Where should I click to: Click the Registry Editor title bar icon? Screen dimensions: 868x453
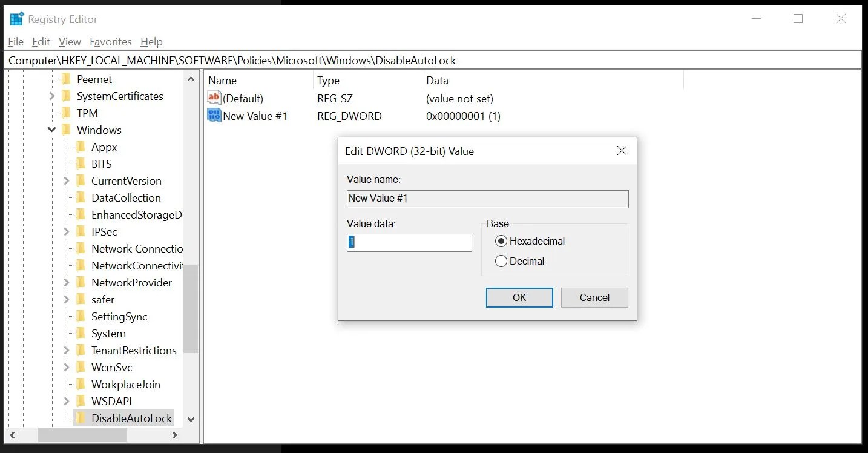(16, 18)
